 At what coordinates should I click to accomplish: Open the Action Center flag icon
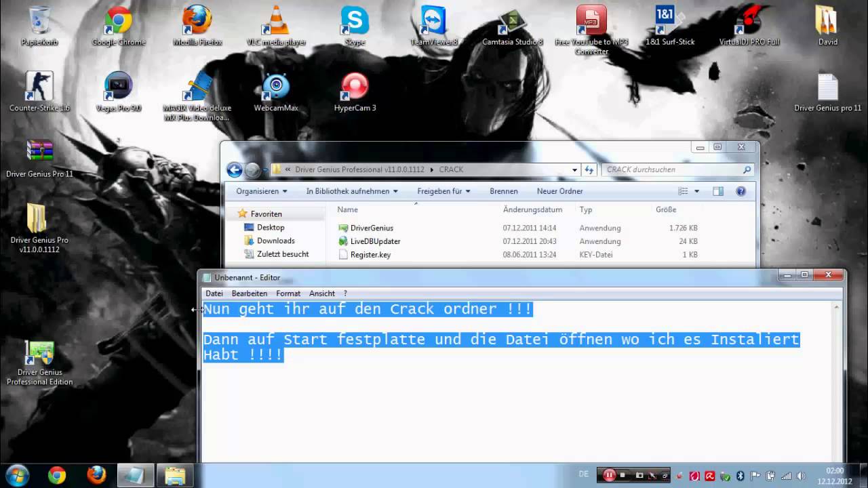tap(755, 476)
